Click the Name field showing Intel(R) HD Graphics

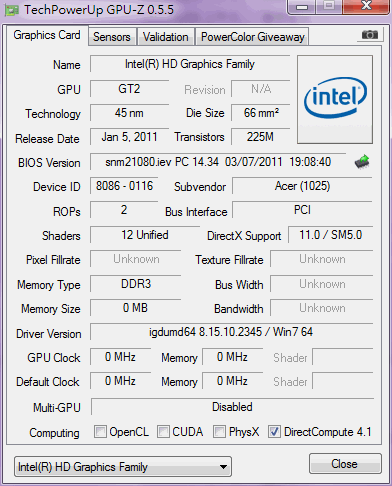click(190, 64)
